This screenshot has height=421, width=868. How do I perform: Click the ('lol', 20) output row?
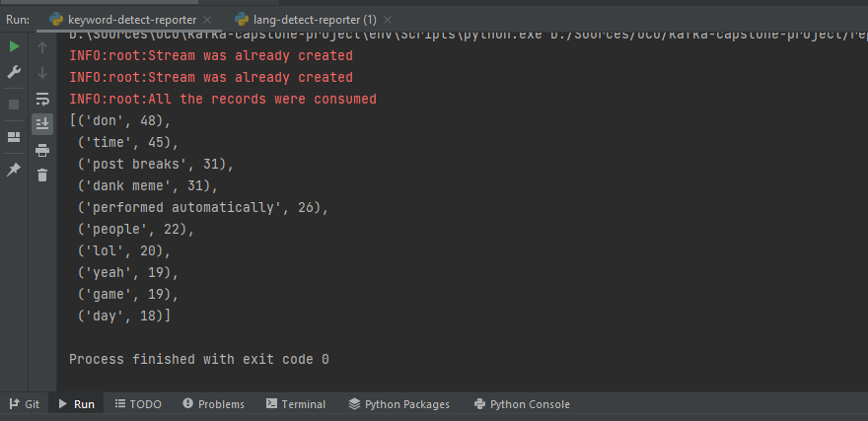click(124, 251)
